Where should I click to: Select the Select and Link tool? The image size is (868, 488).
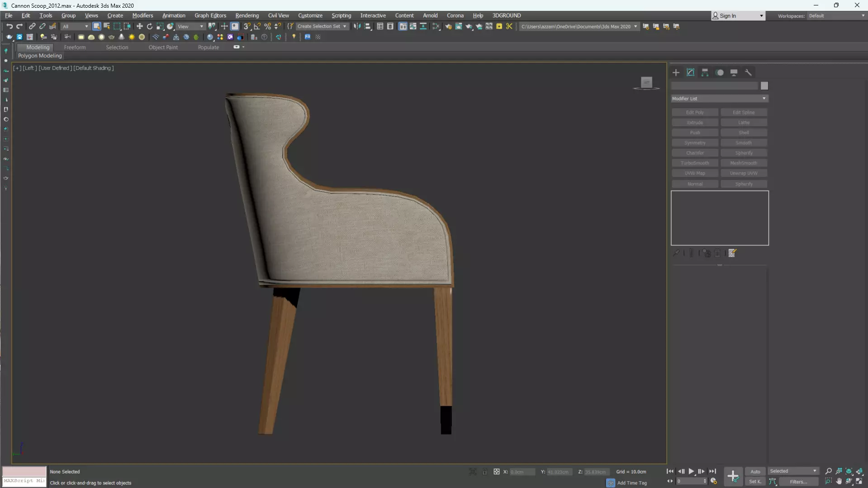(32, 26)
